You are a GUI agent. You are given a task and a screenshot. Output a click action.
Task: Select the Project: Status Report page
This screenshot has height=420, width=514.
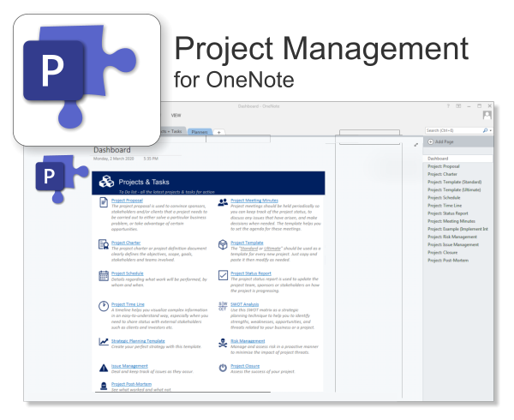click(448, 213)
